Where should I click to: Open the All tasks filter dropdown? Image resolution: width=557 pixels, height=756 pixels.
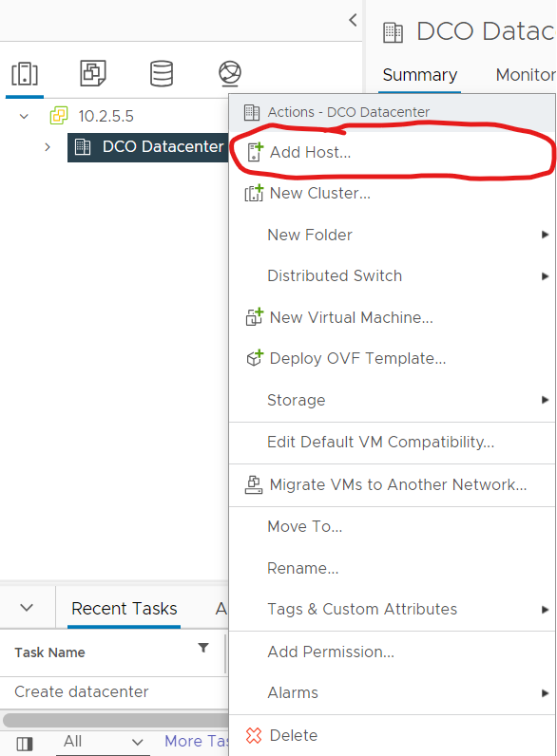(x=103, y=742)
